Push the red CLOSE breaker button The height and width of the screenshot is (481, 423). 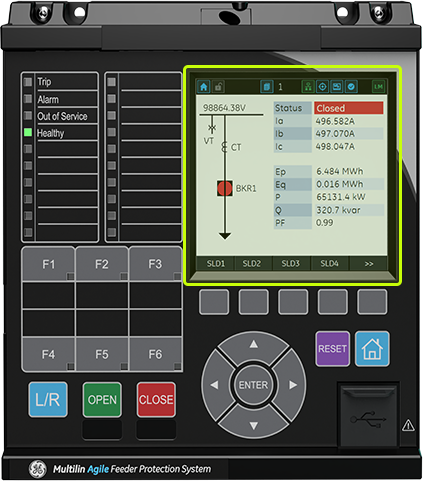(x=156, y=399)
